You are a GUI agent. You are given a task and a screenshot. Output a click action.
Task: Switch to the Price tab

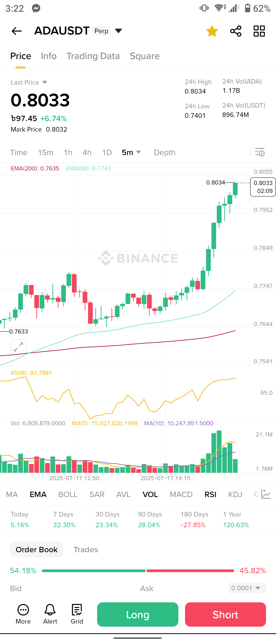(x=21, y=56)
